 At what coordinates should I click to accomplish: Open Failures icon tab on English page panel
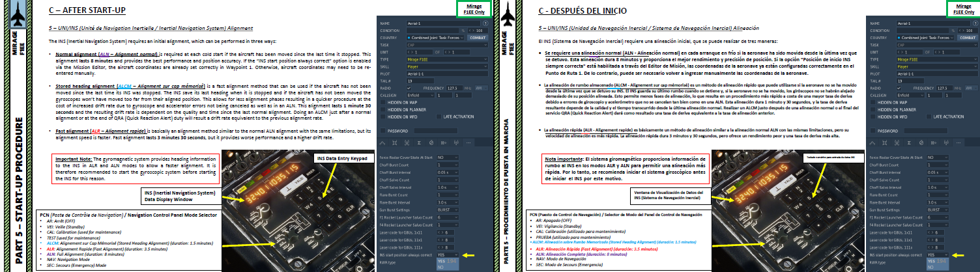430,143
